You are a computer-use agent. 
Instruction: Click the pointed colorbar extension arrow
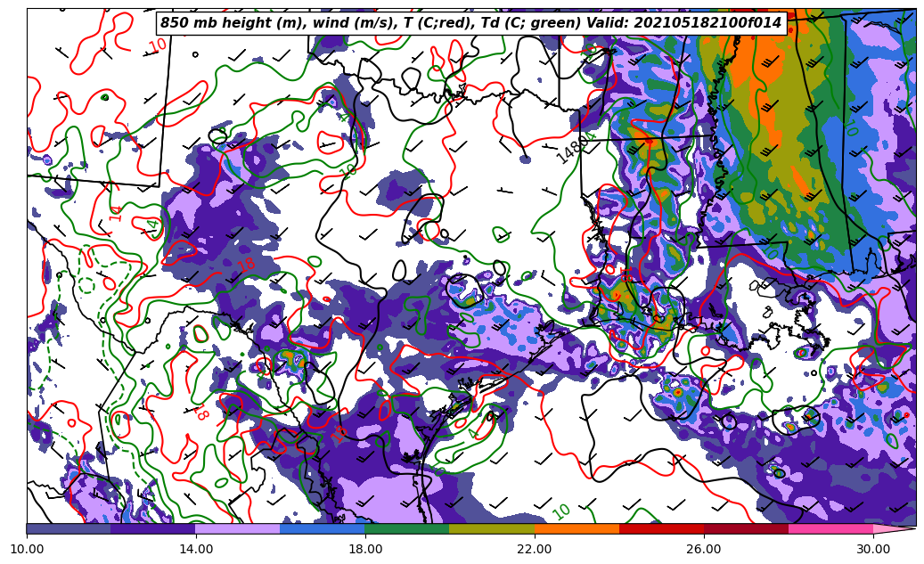click(x=894, y=528)
